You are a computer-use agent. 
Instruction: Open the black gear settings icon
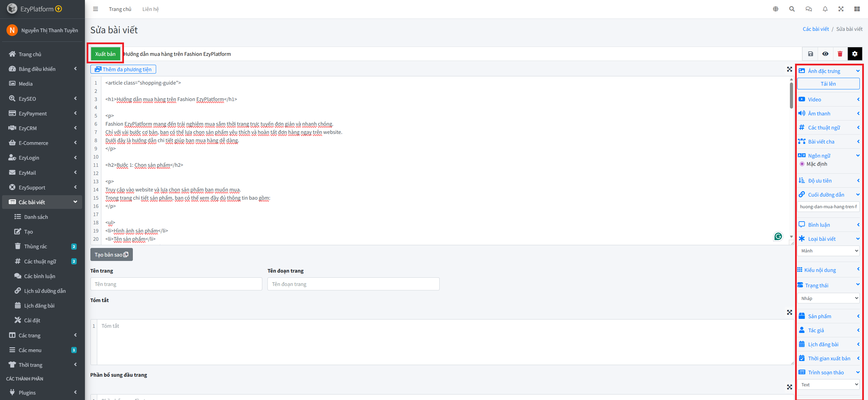[x=855, y=54]
